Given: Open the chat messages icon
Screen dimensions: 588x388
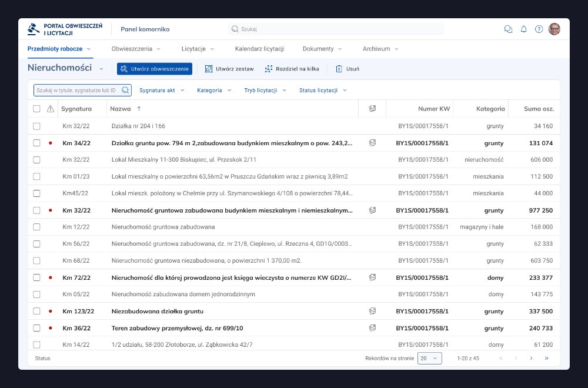Looking at the screenshot, I should (508, 29).
